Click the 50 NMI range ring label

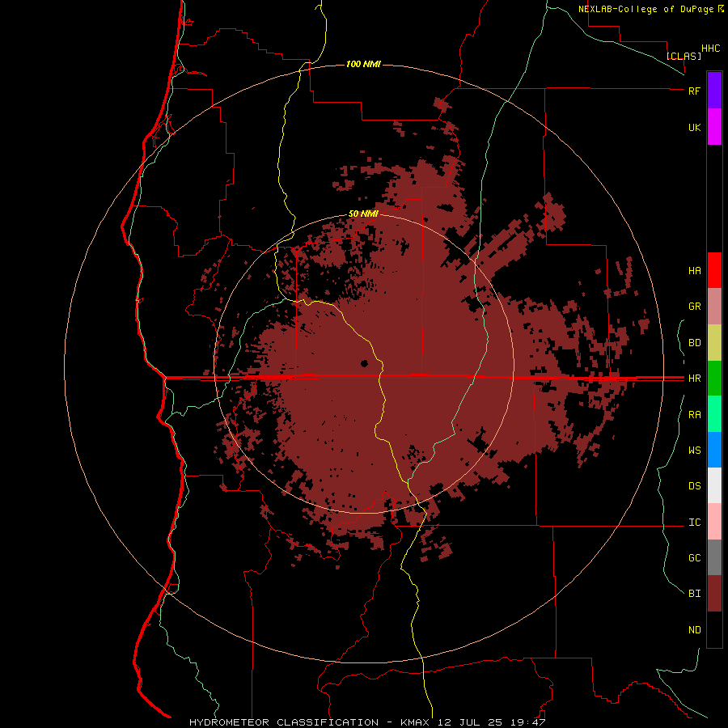click(x=363, y=214)
